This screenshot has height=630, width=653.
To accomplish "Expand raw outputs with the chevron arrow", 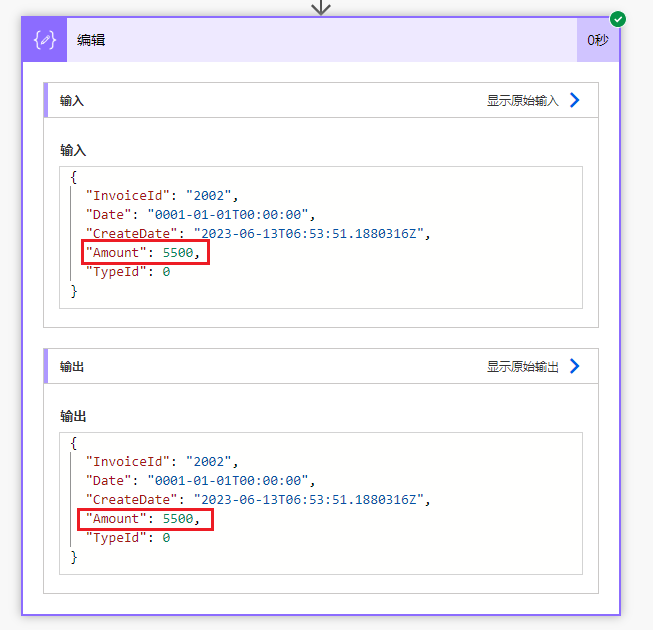I will 575,366.
